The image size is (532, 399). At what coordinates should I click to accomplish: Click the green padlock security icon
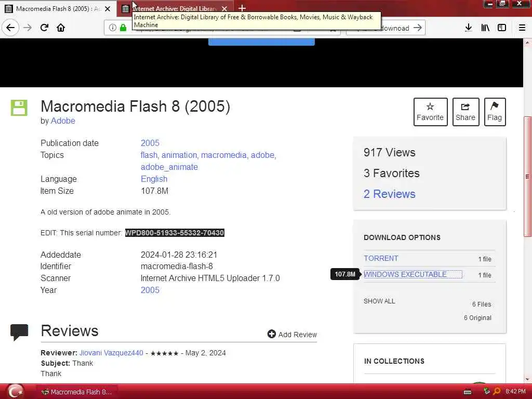[x=123, y=28]
